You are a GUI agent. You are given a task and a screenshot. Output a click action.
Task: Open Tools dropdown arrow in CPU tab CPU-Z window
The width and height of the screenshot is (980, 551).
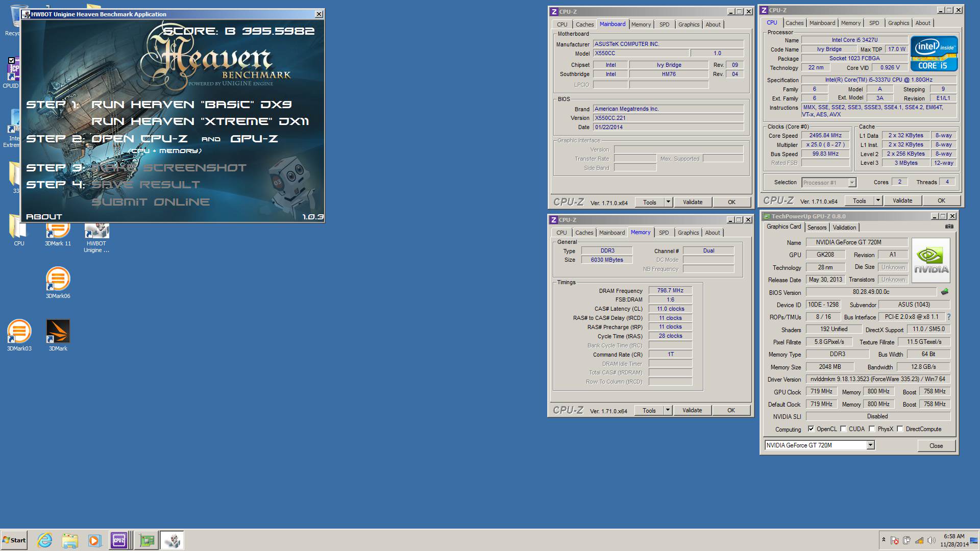point(878,201)
